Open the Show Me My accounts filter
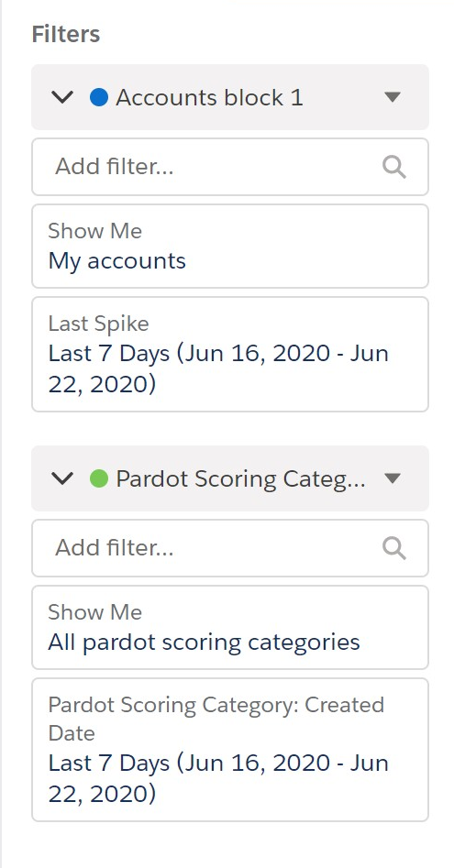 (x=230, y=247)
